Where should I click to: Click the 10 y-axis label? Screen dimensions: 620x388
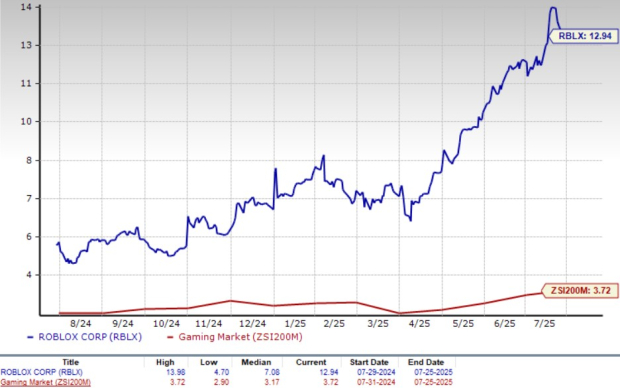click(25, 121)
